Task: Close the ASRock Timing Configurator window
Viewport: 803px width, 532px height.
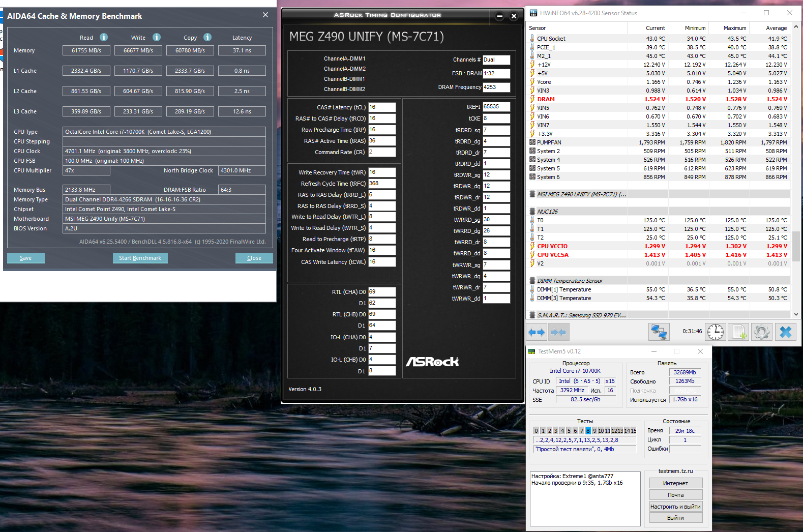Action: pyautogui.click(x=514, y=16)
